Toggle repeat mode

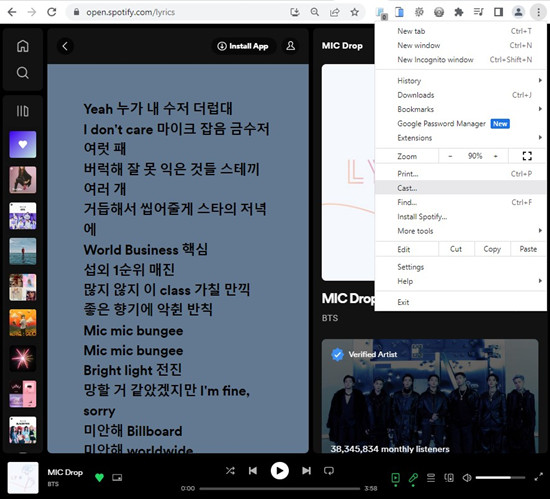coord(329,471)
